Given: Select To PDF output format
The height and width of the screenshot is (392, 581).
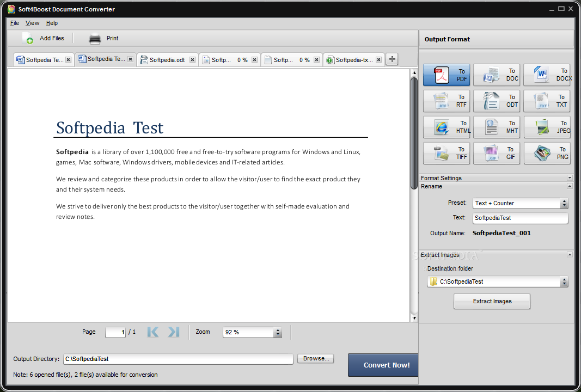Looking at the screenshot, I should pyautogui.click(x=447, y=75).
